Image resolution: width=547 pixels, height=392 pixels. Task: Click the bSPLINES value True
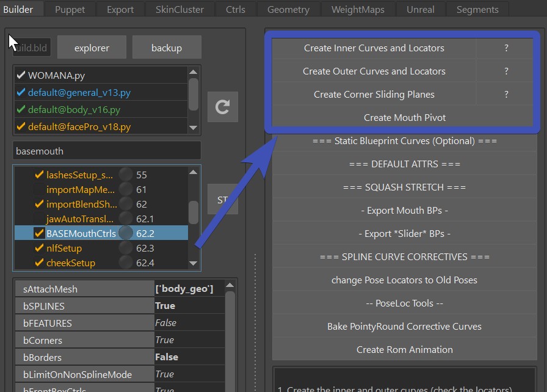[189, 306]
